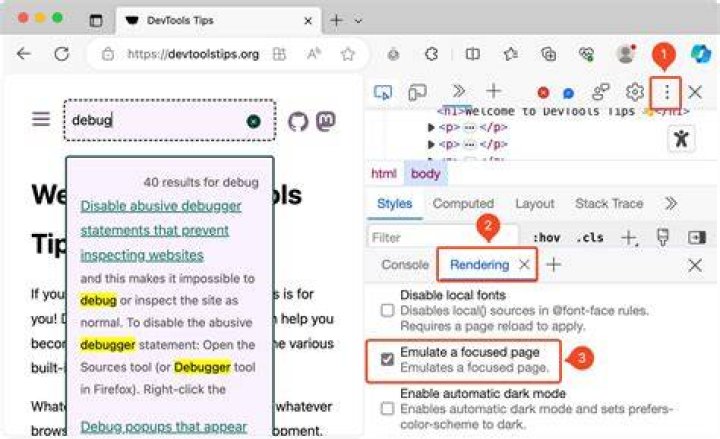Screen dimensions: 720x439
Task: Toggle the computed styles sidebar icon
Action: [x=697, y=237]
